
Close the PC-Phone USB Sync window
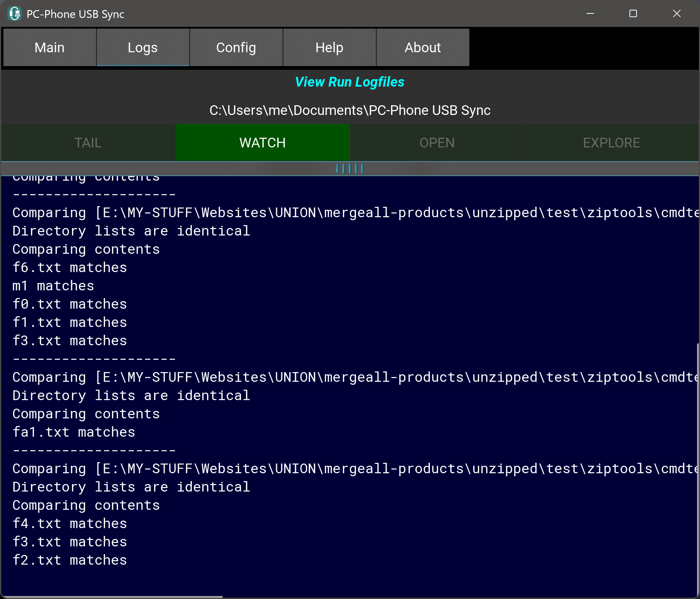676,14
